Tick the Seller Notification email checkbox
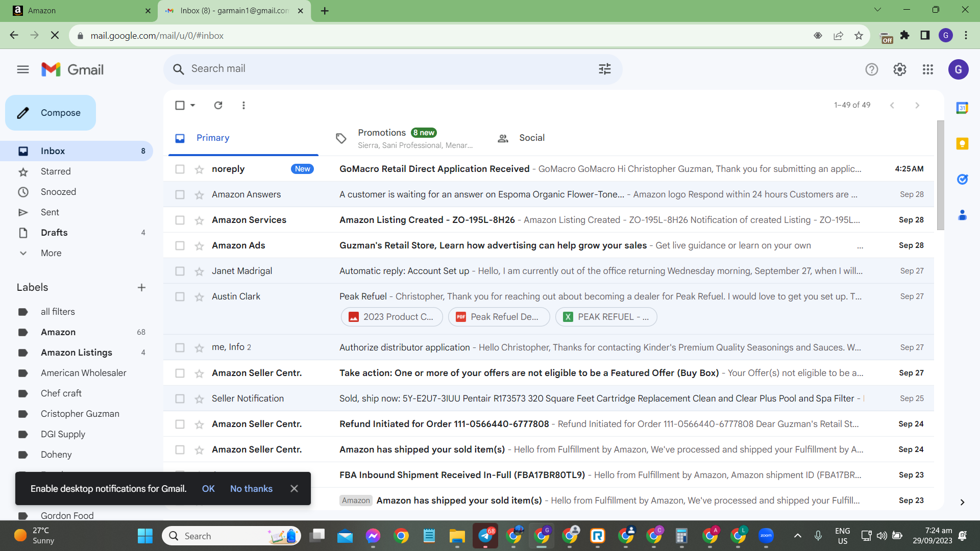The image size is (980, 551). [x=180, y=398]
